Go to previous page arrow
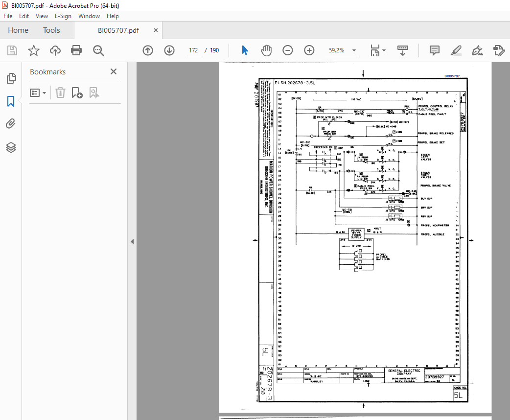Image resolution: width=510 pixels, height=420 pixels. [148, 50]
